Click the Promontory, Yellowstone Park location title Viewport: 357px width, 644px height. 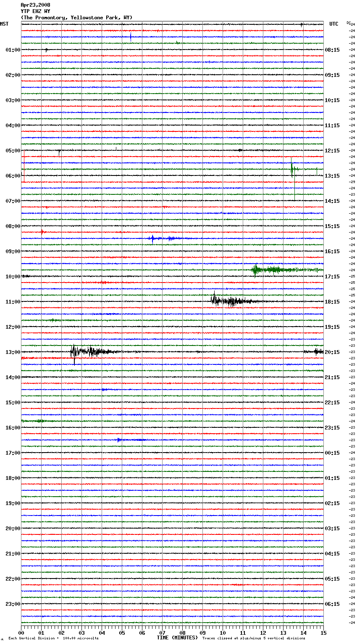76,18
